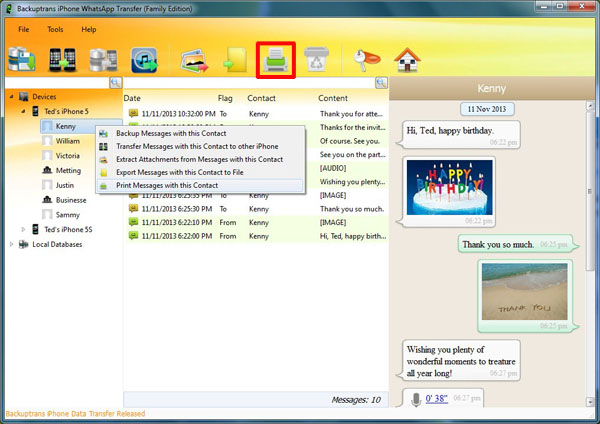Choose Export Messages with this Contact to File

(x=201, y=172)
